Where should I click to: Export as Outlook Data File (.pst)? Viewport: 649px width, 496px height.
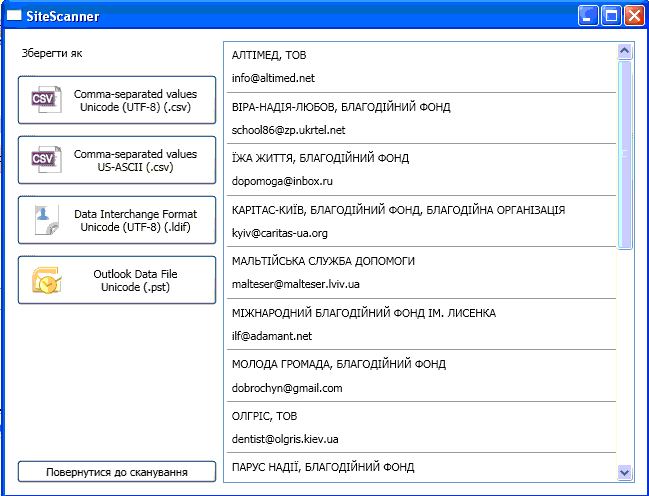point(117,280)
